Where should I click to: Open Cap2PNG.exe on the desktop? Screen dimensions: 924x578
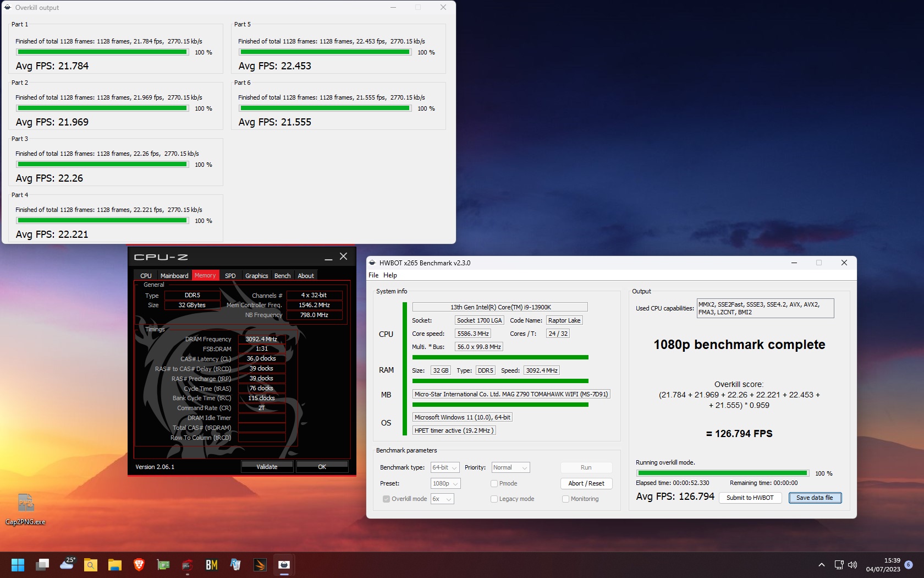point(25,509)
